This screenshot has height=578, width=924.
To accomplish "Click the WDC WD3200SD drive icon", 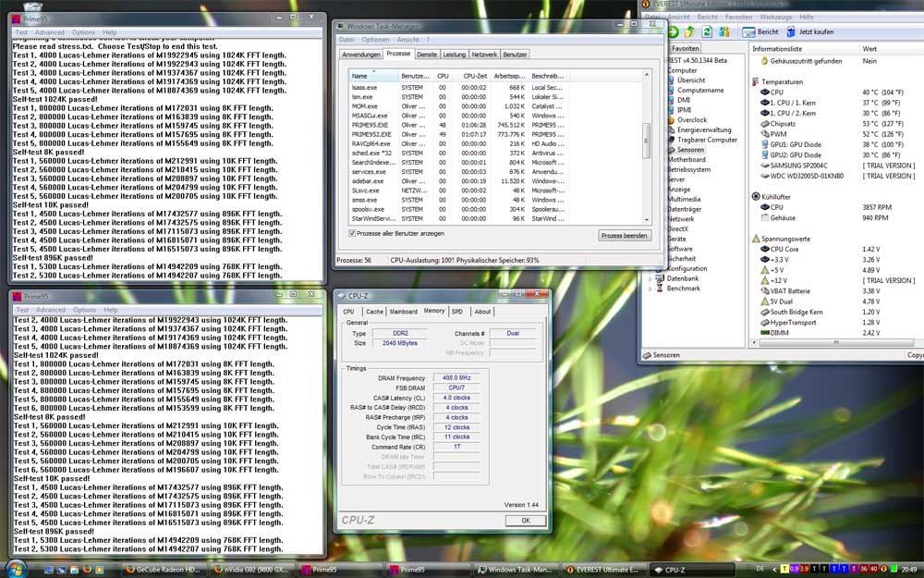I will click(765, 176).
